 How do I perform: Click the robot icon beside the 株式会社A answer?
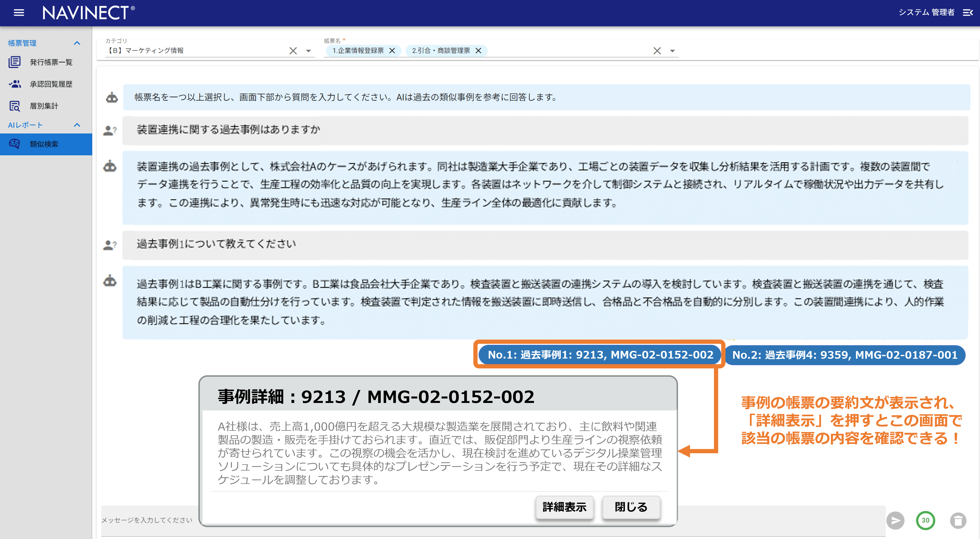(110, 166)
